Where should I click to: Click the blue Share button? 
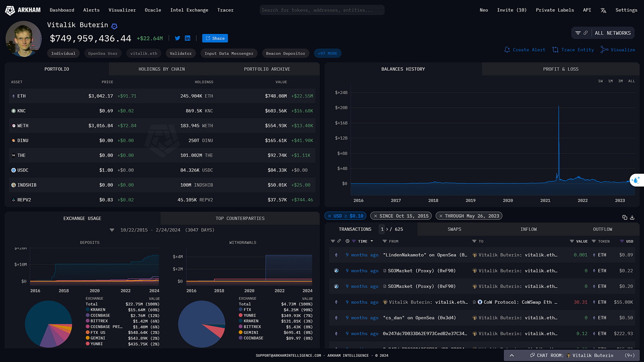pos(215,38)
